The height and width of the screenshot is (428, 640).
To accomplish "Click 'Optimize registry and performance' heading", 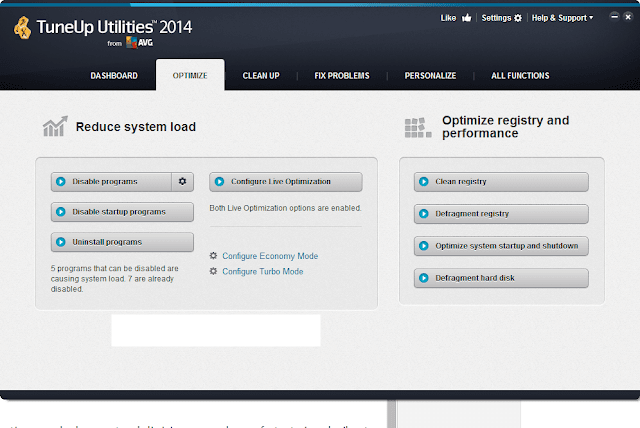I will click(505, 127).
